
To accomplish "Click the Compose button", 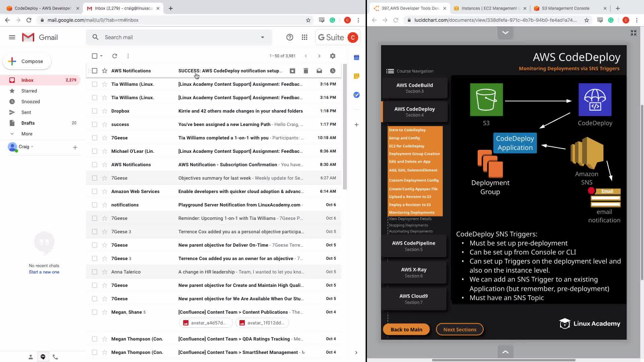I will point(27,61).
